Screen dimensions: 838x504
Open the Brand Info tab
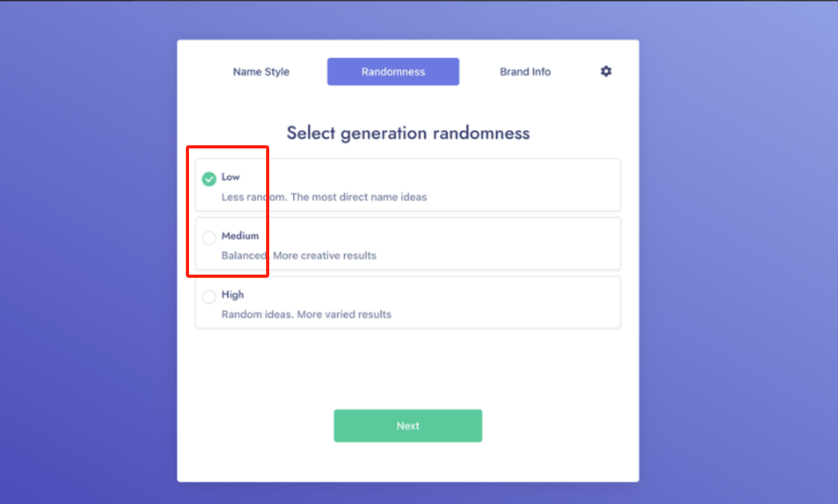click(x=525, y=71)
